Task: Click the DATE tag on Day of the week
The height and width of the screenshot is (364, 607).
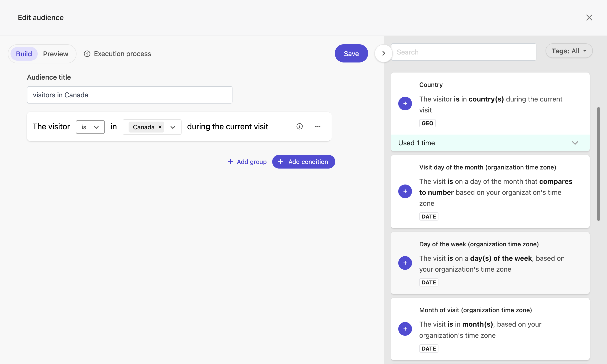Action: (x=428, y=282)
